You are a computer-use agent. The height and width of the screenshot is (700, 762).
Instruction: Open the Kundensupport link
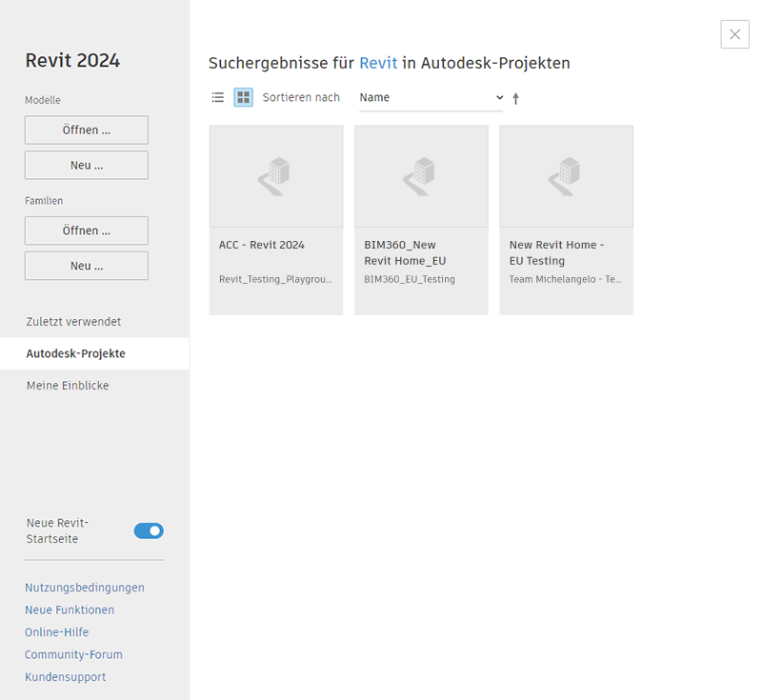[x=65, y=677]
